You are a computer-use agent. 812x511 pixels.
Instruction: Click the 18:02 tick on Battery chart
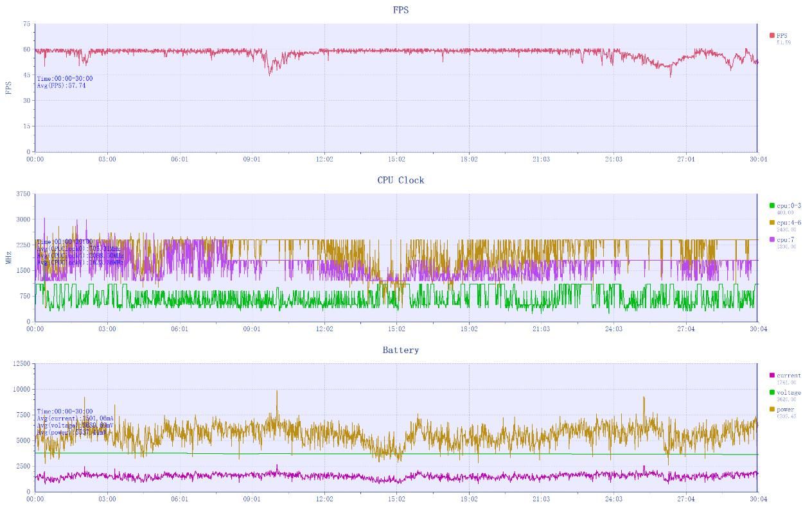[469, 499]
